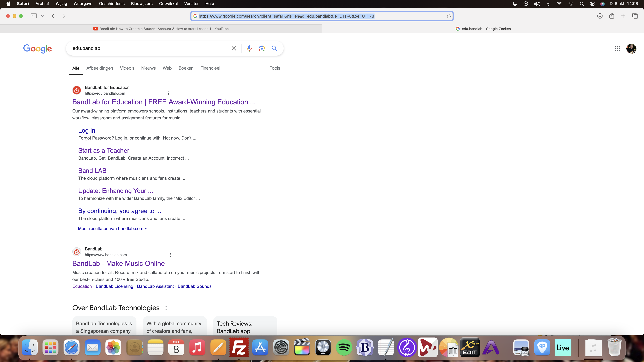Image resolution: width=644 pixels, height=362 pixels.
Task: Go back with the back arrow
Action: pos(53,16)
